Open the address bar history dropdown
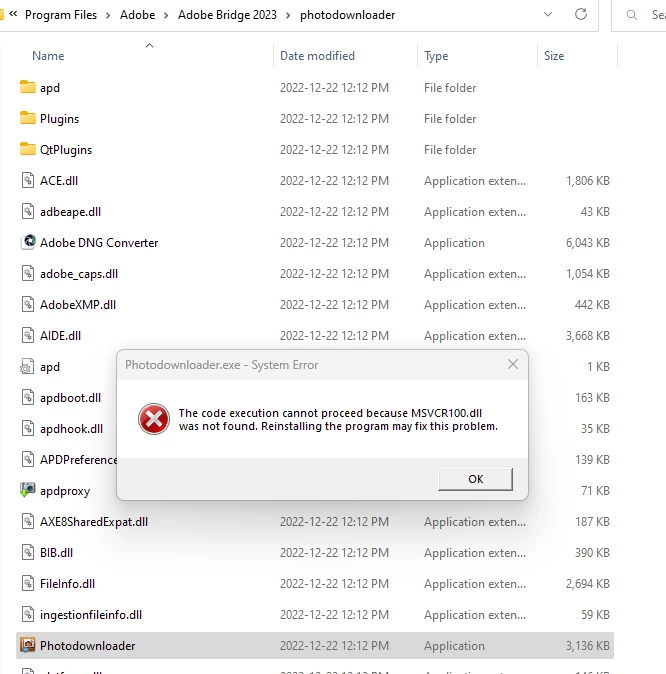 pyautogui.click(x=548, y=14)
